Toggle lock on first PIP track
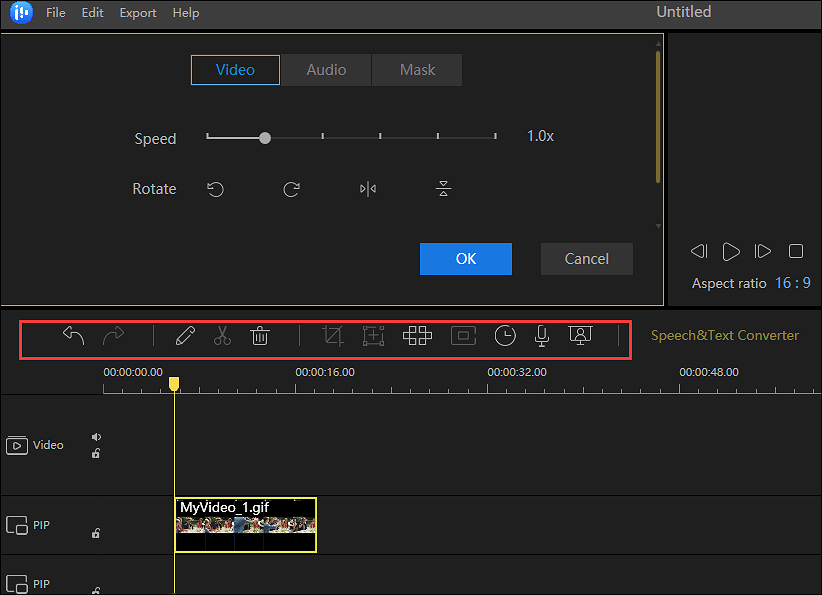The height and width of the screenshot is (595, 822). (x=96, y=533)
